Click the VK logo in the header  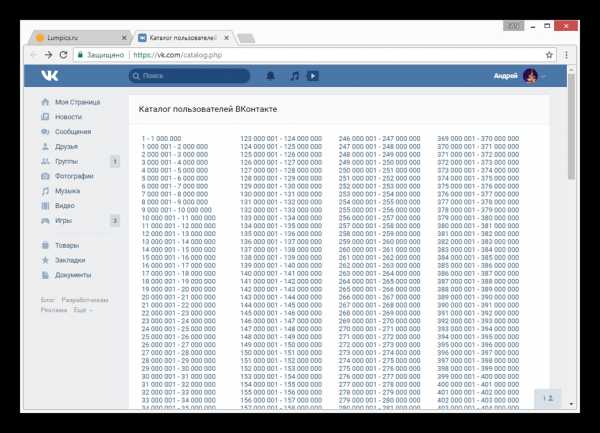click(50, 76)
